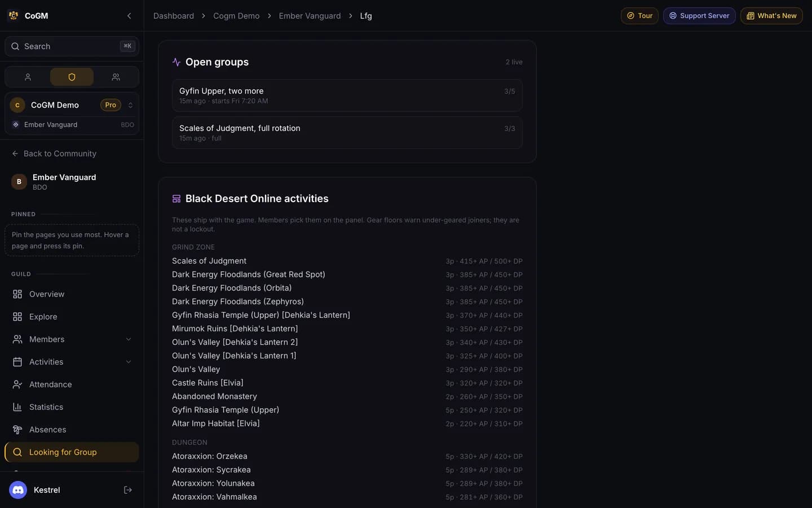Screen dimensions: 812x508
Task: Navigate to Cogm Demo breadcrumb
Action: point(236,16)
